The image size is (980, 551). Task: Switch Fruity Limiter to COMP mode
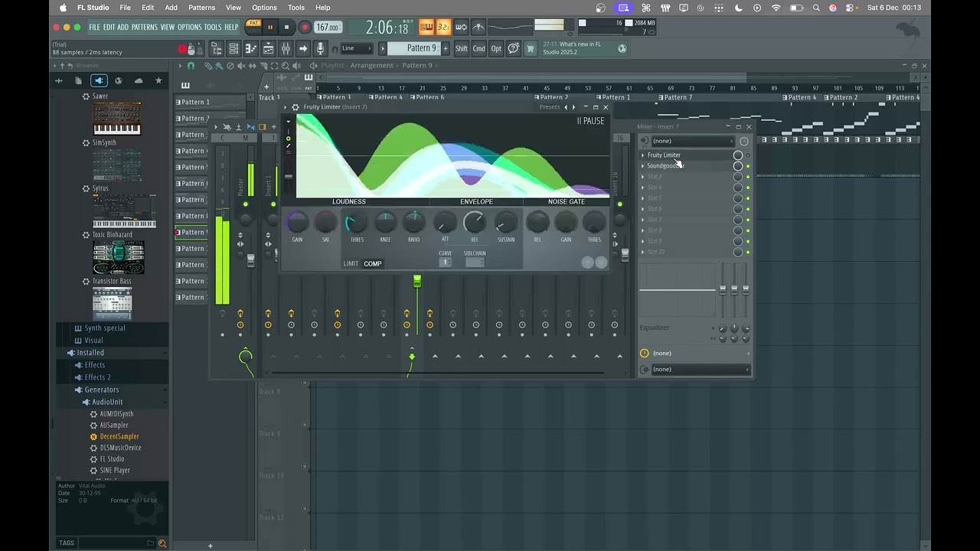373,263
